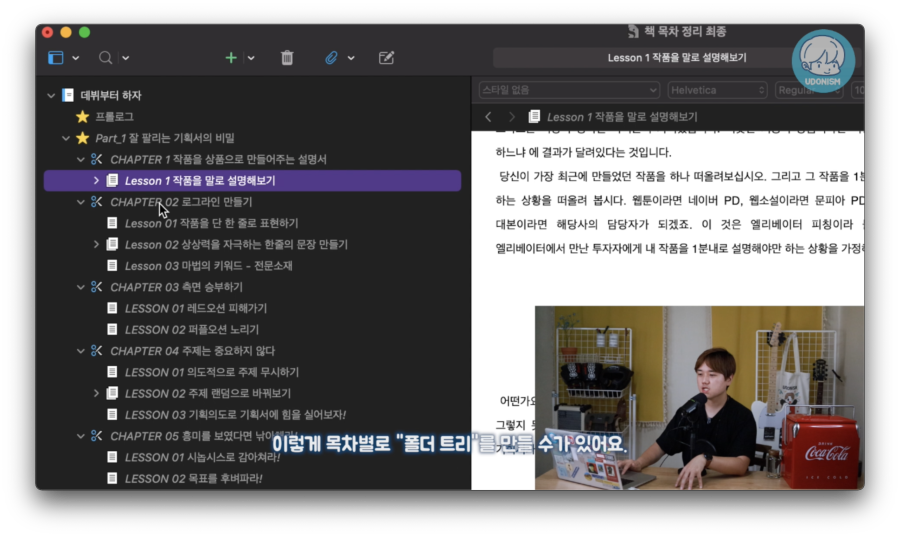Collapse CHAPTER 02 로그라인 만들기 chevron
The width and height of the screenshot is (900, 537).
click(81, 202)
